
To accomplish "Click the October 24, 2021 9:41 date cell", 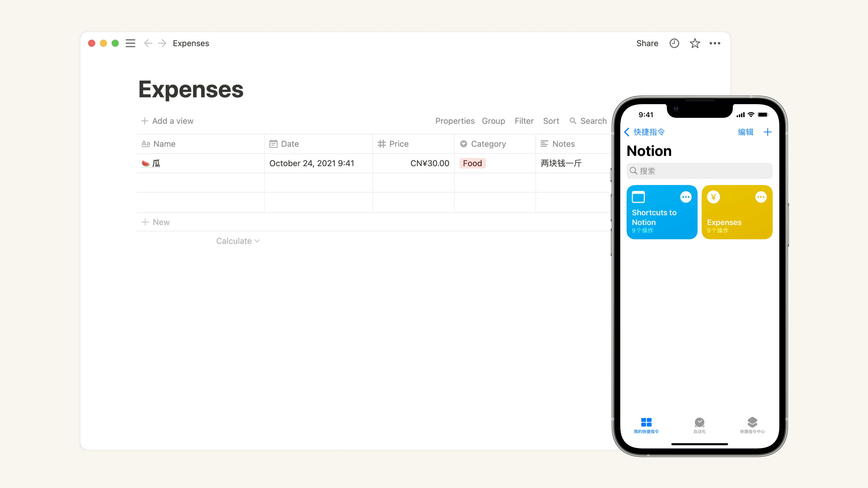I will (318, 163).
